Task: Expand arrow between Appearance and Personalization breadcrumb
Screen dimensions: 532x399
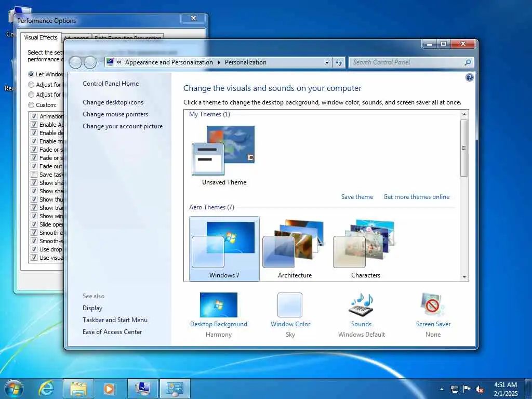Action: tap(219, 62)
